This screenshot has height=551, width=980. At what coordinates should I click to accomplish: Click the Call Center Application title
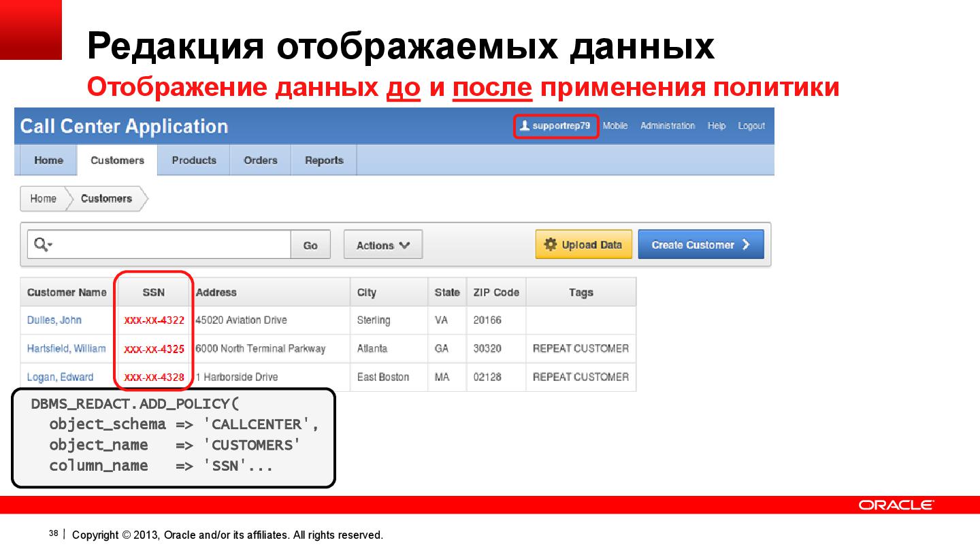pos(124,127)
